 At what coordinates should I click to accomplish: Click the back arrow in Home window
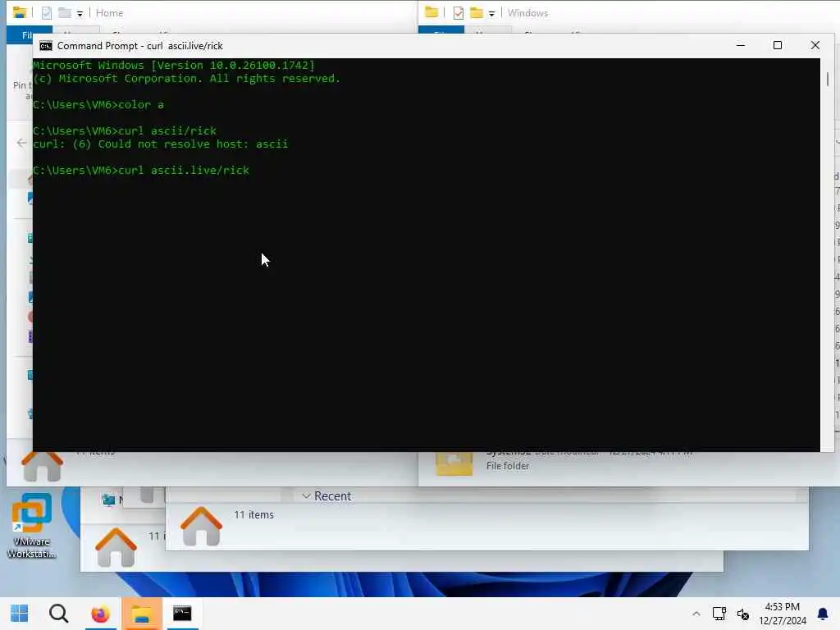[x=21, y=143]
